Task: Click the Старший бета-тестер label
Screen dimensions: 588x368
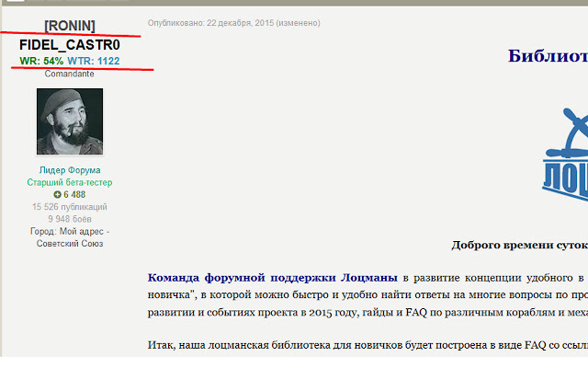Action: tap(70, 182)
